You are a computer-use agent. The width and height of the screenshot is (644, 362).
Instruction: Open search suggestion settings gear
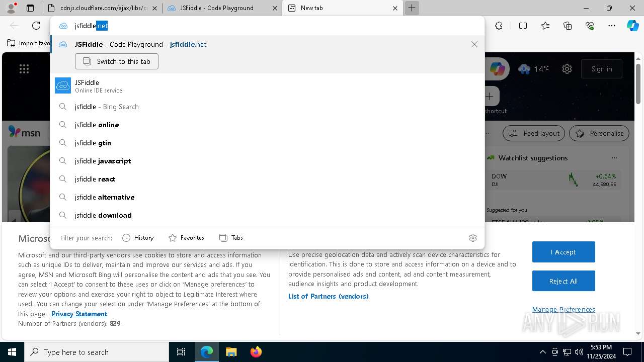coord(473,238)
